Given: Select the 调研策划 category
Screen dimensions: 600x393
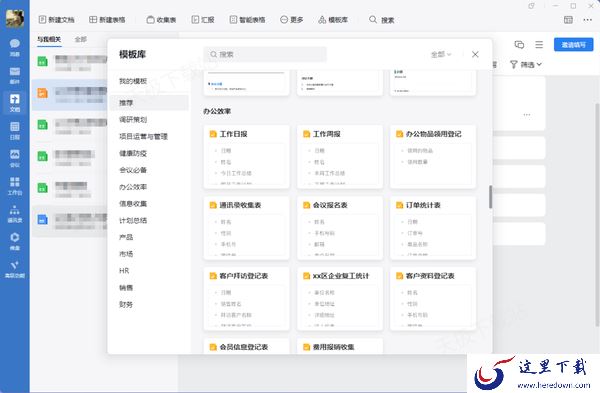Looking at the screenshot, I should point(133,119).
